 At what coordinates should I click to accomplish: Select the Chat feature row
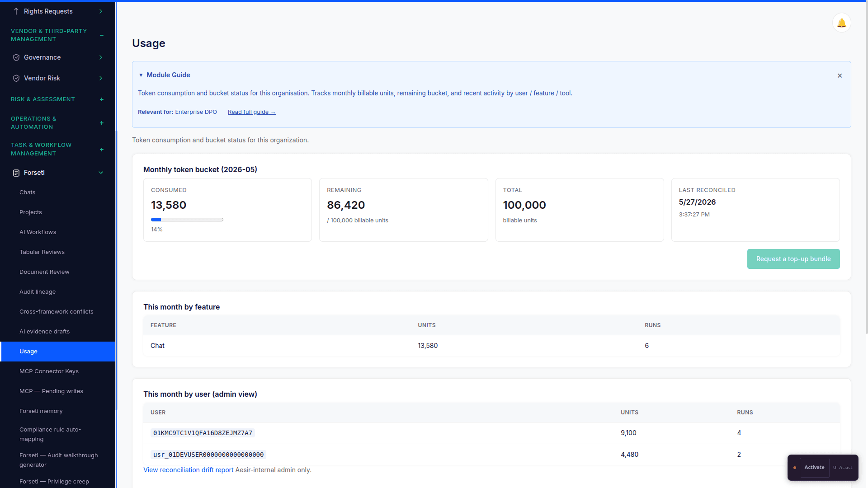click(491, 346)
